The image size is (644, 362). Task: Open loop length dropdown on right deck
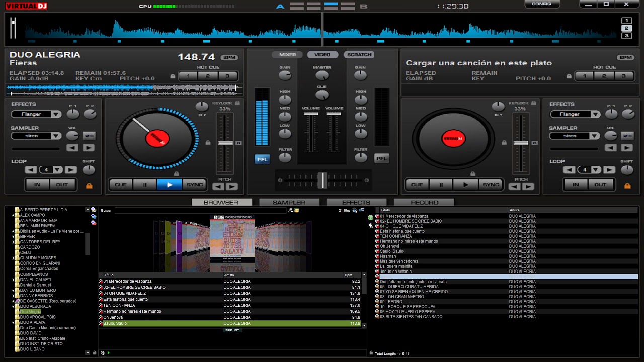point(596,170)
